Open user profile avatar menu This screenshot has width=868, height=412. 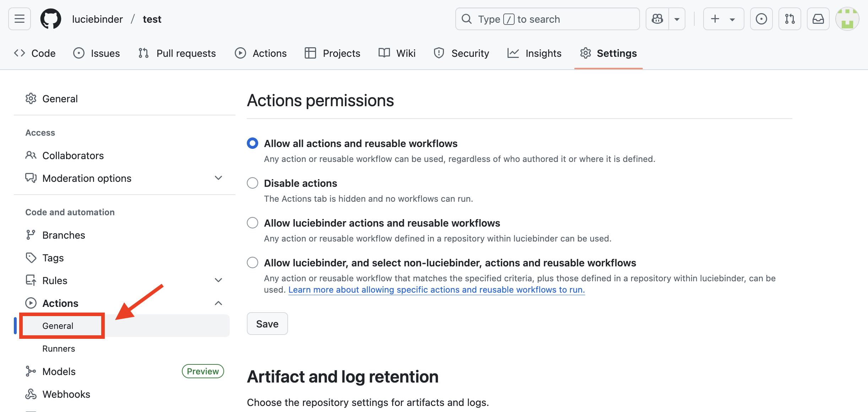[x=847, y=19]
